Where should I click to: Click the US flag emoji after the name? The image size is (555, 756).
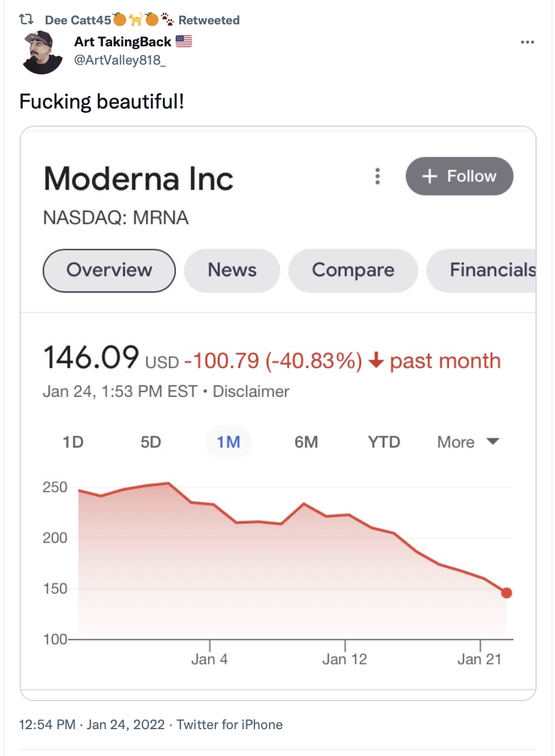point(184,41)
